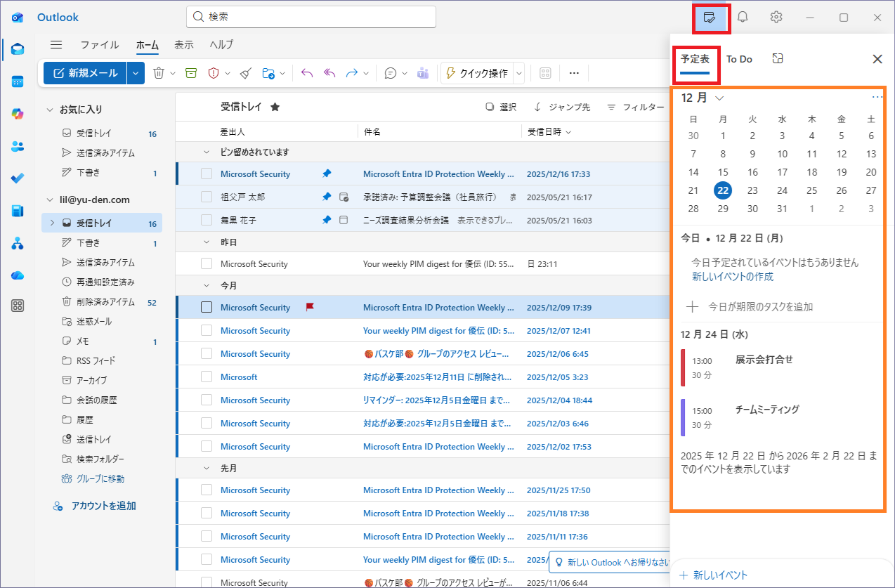
Task: Check the box for 祖父戸 太郎 message
Action: coord(207,197)
